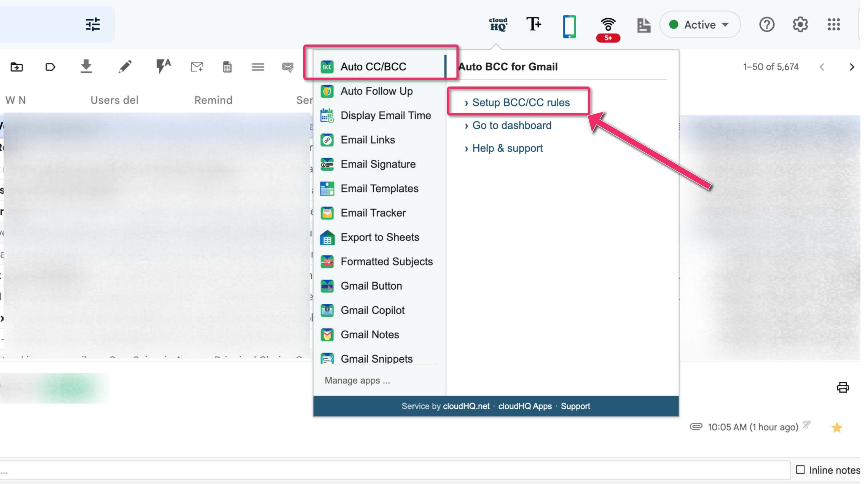Click the lightning A toolbar icon
The width and height of the screenshot is (868, 484).
pos(163,66)
